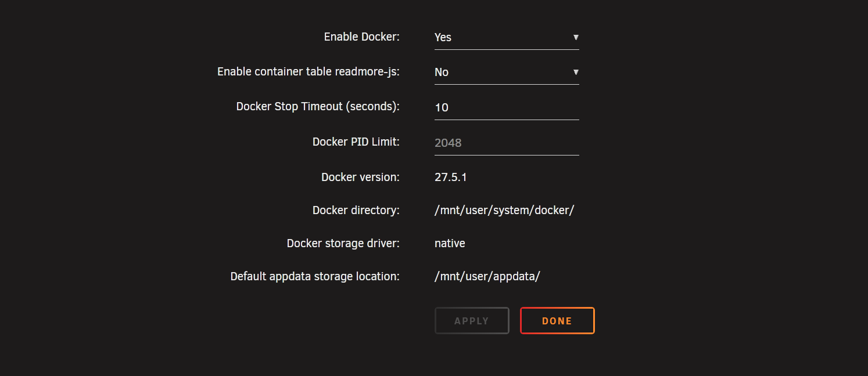This screenshot has height=376, width=868.
Task: Click the Default appdata storage location label
Action: [x=315, y=277]
